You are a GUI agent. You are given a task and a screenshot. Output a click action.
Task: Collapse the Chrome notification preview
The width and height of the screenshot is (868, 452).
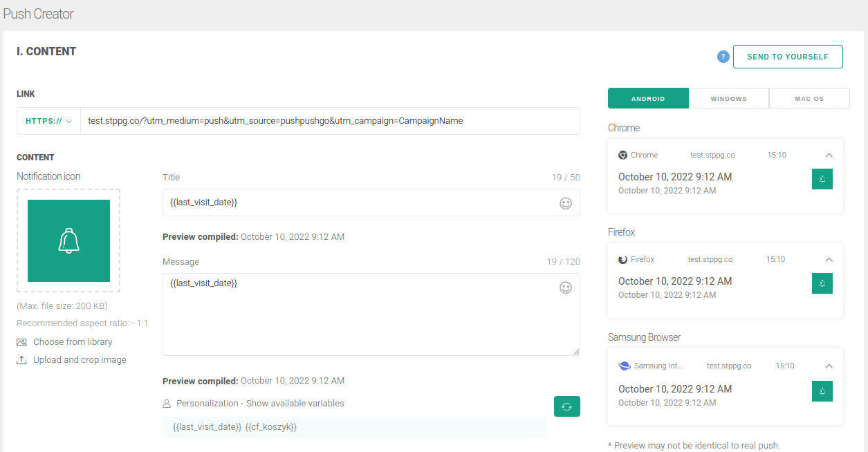(x=829, y=156)
